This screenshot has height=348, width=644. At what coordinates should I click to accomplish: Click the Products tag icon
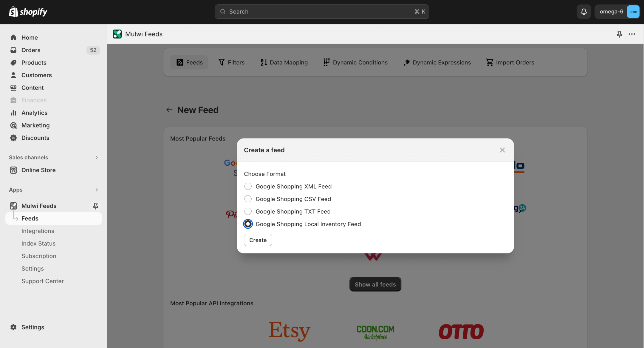13,63
